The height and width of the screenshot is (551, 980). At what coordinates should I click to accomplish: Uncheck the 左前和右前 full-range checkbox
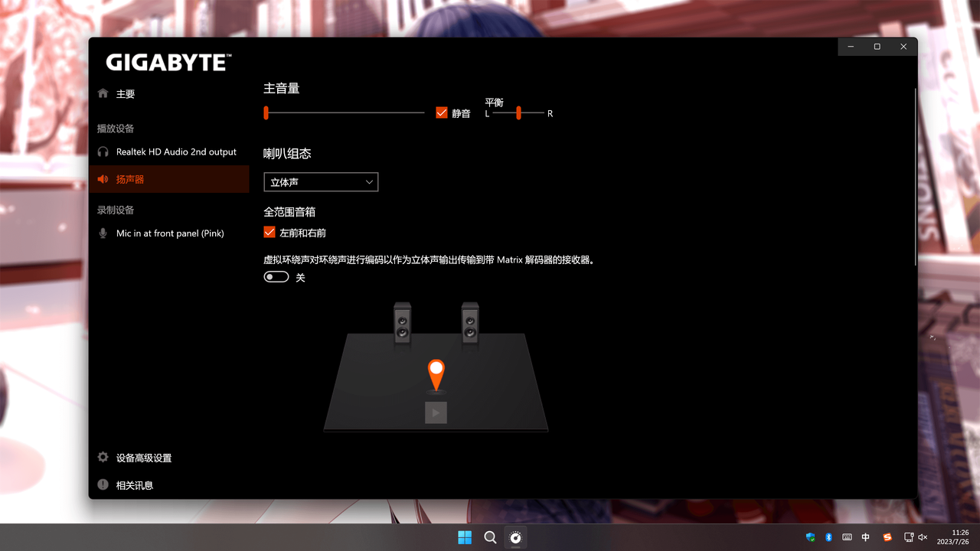click(269, 232)
